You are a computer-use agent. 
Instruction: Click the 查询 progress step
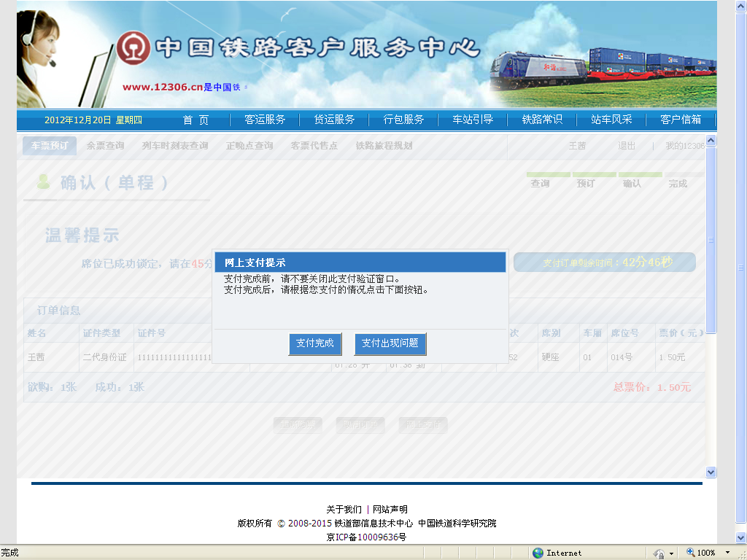541,183
